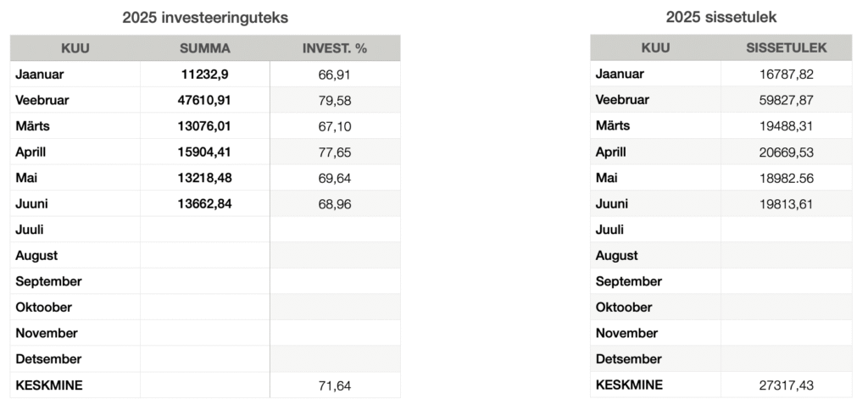Screen dimensions: 868x410
Task: Click the empty August SISSETULEK cell
Action: [x=786, y=255]
